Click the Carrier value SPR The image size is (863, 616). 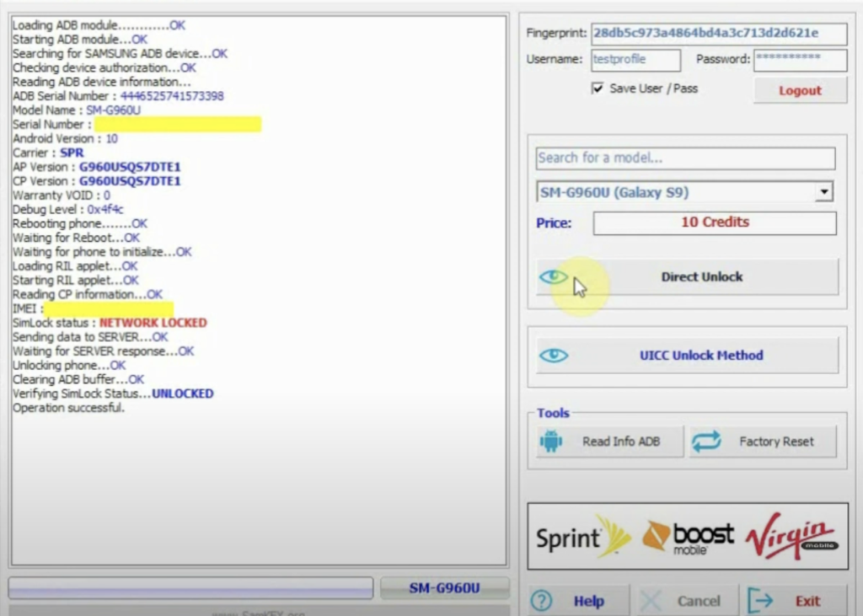click(x=72, y=153)
